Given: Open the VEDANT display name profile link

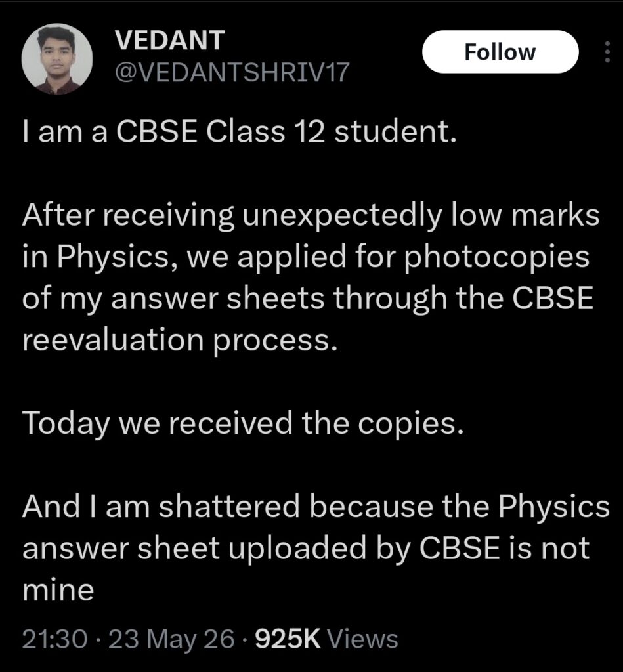Looking at the screenshot, I should coord(169,40).
